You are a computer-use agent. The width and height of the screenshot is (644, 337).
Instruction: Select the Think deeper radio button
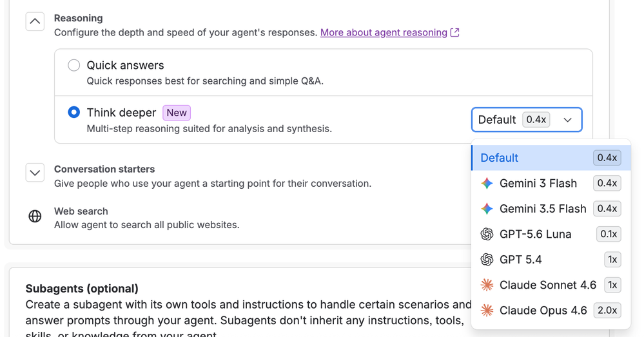[74, 112]
